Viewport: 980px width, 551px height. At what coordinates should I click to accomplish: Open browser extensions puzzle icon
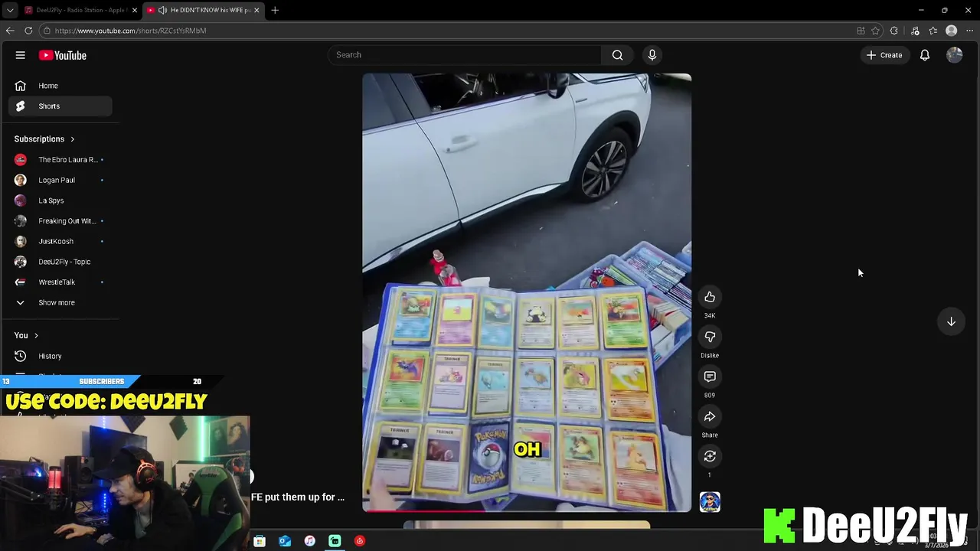coord(894,31)
